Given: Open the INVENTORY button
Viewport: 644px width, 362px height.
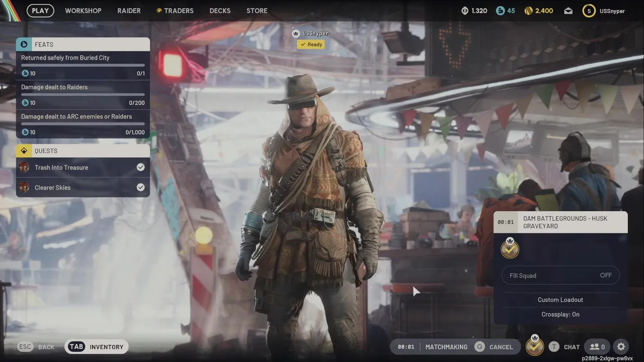Looking at the screenshot, I should (x=97, y=347).
